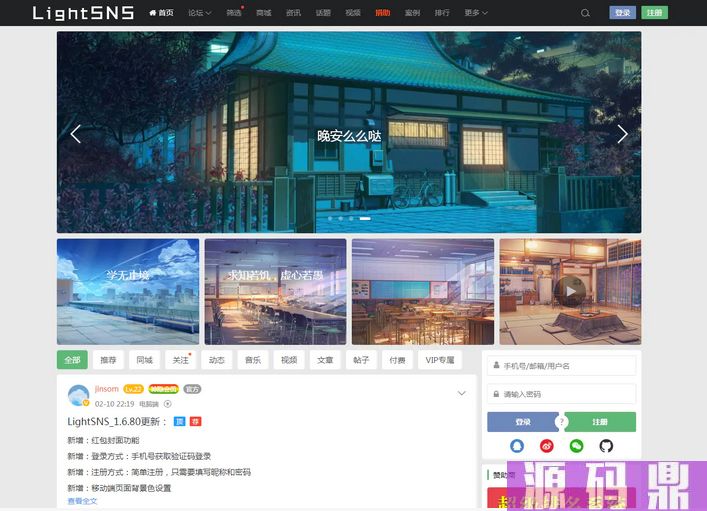Viewport: 707px width, 511px height.
Task: Open the classroom desks thumbnail card
Action: 423,292
